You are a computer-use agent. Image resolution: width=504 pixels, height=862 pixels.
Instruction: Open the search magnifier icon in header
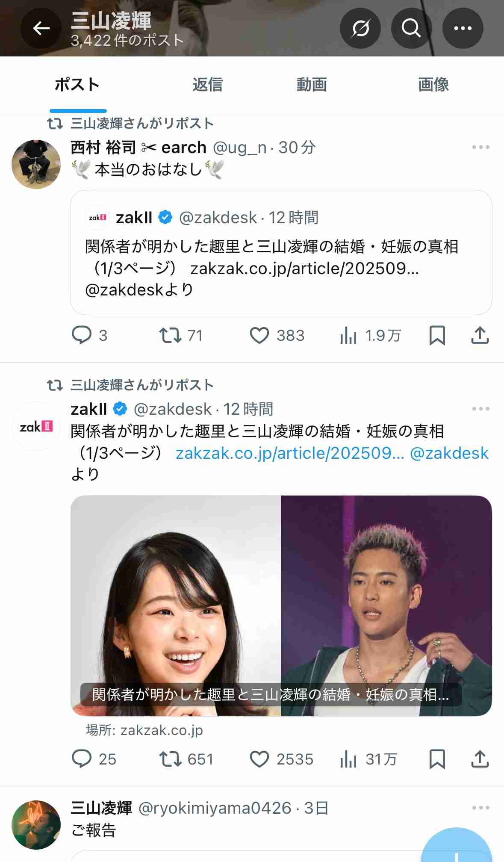[x=411, y=29]
